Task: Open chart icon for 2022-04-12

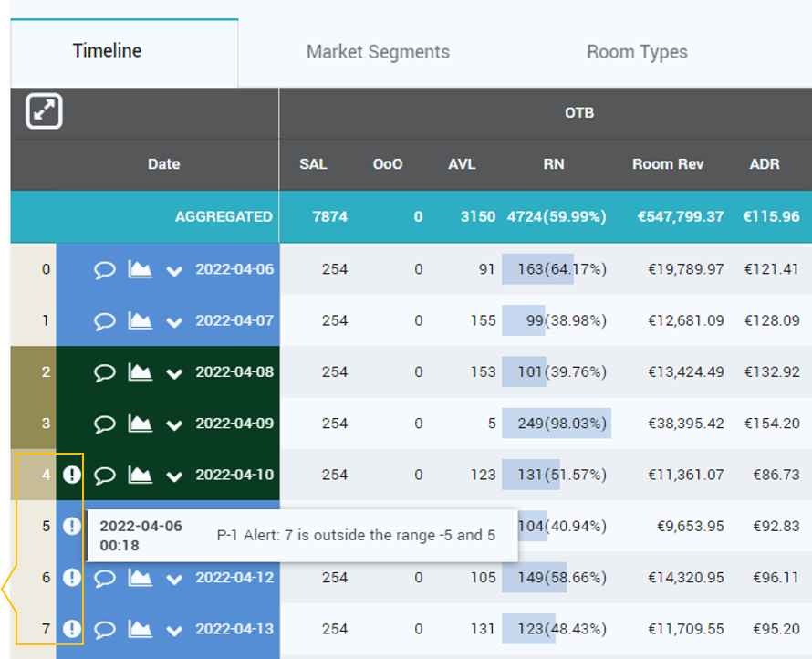Action: (140, 577)
